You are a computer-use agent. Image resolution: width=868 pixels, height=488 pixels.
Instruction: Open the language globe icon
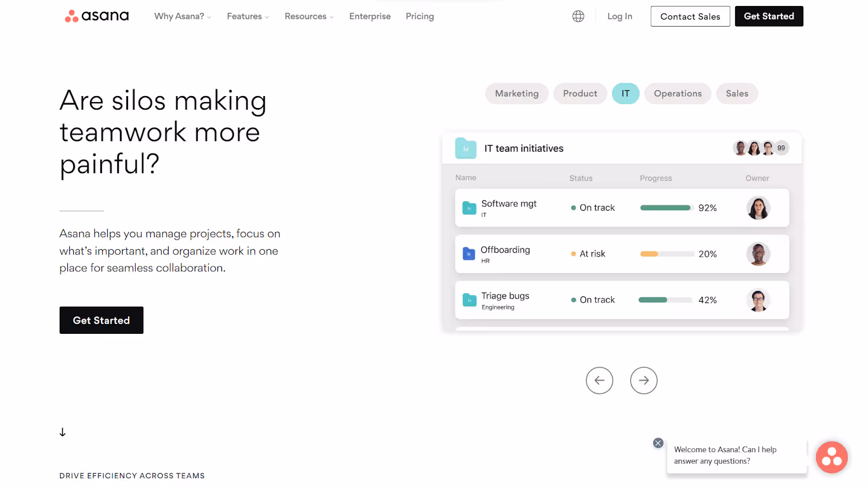point(578,16)
